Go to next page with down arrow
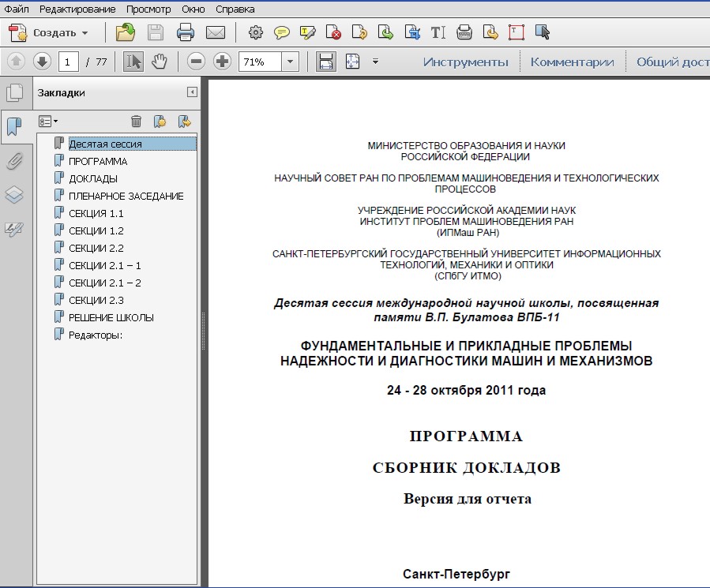 [x=42, y=62]
